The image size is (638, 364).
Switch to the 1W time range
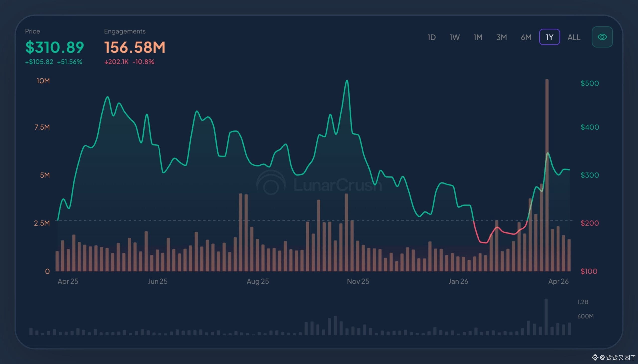click(x=454, y=37)
